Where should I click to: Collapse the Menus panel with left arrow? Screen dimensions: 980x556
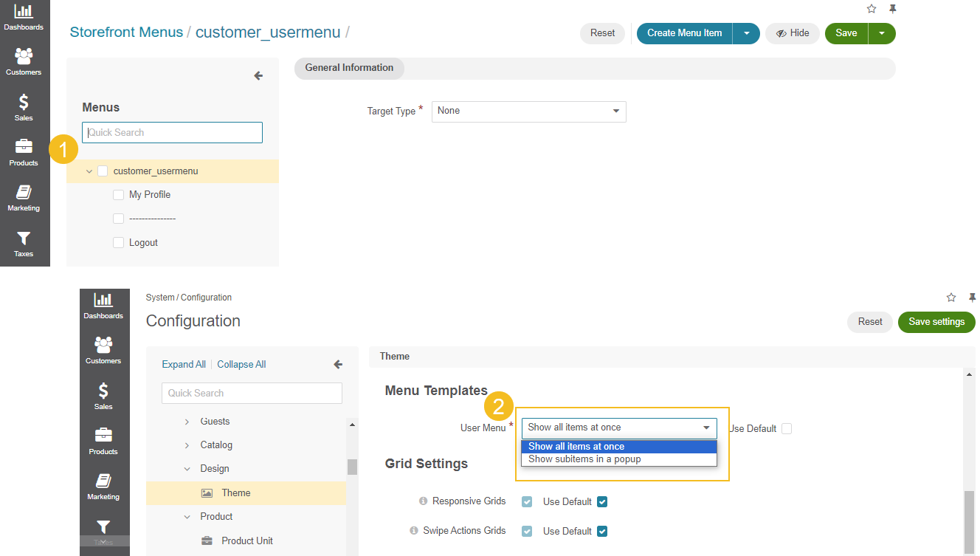point(258,75)
